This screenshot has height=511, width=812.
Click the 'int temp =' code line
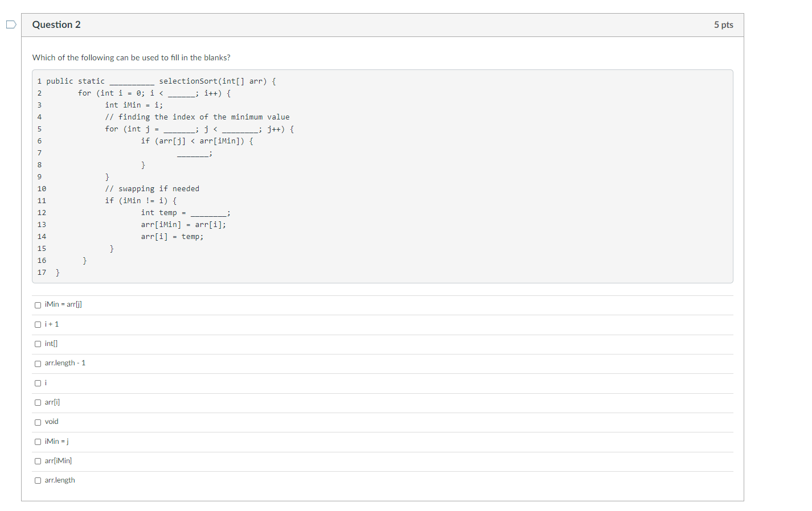(x=186, y=213)
